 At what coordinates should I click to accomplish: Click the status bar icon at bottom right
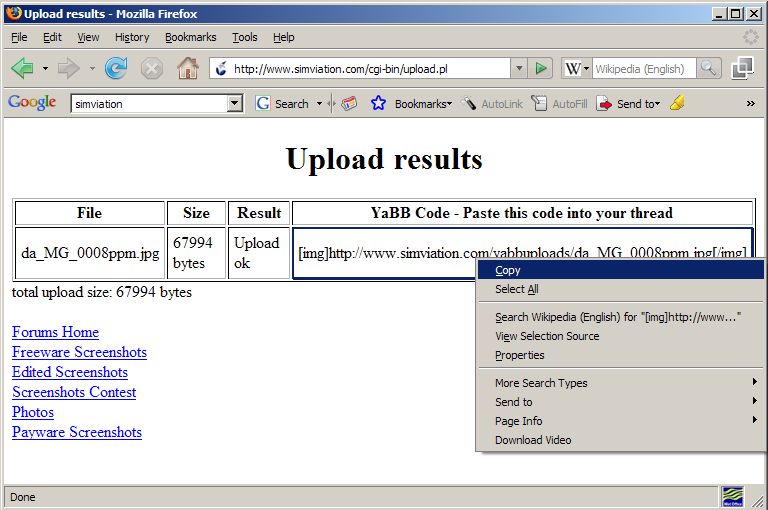pos(733,496)
